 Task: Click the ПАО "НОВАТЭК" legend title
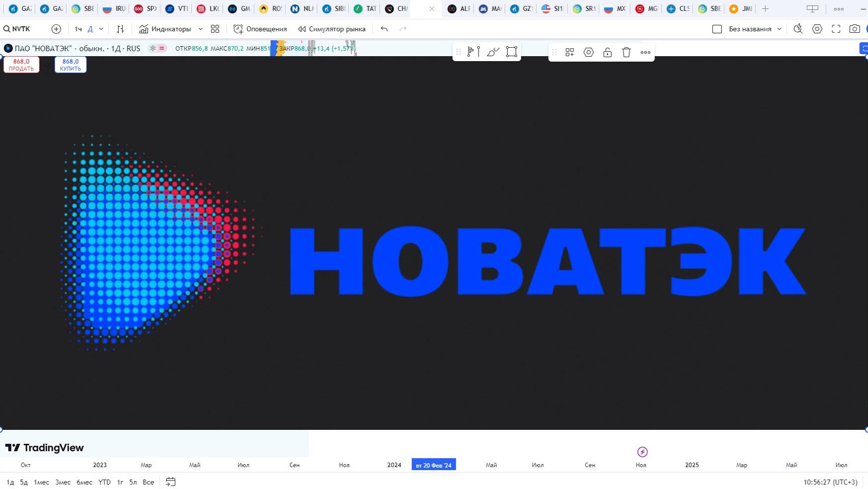pos(77,48)
